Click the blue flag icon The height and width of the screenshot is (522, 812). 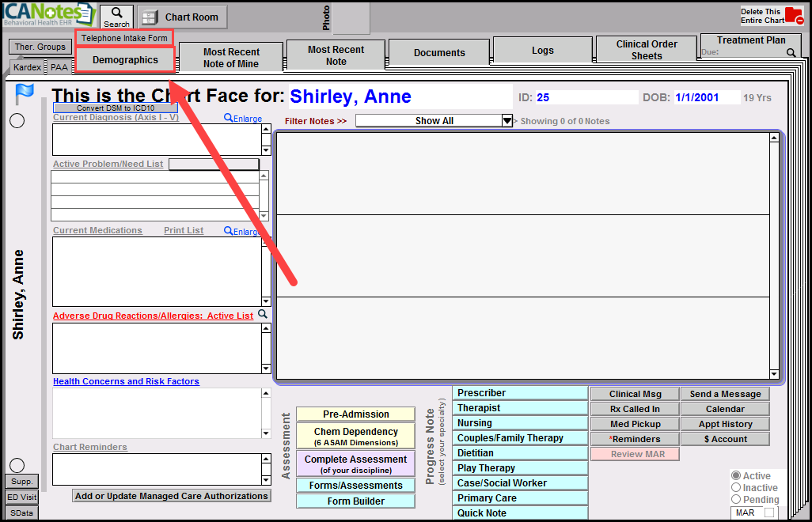25,93
